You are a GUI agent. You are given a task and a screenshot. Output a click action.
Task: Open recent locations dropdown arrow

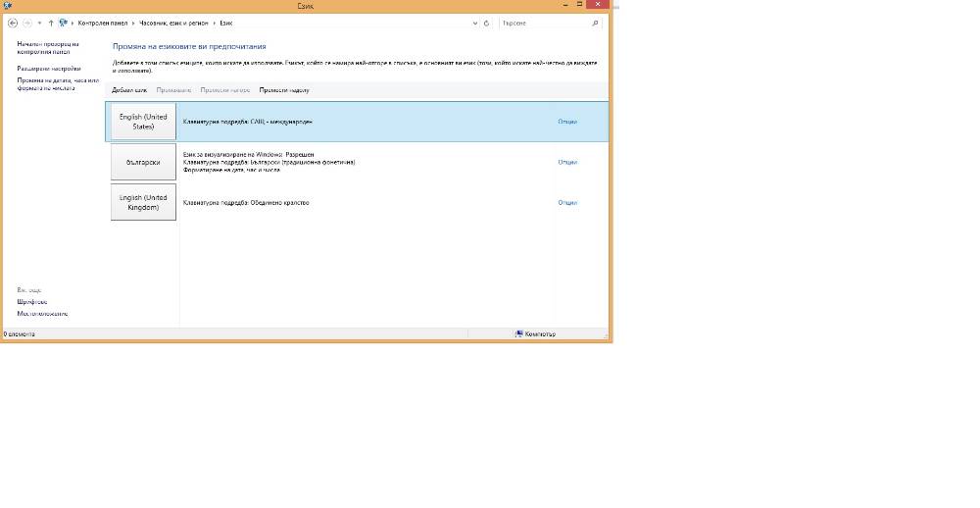click(x=39, y=24)
